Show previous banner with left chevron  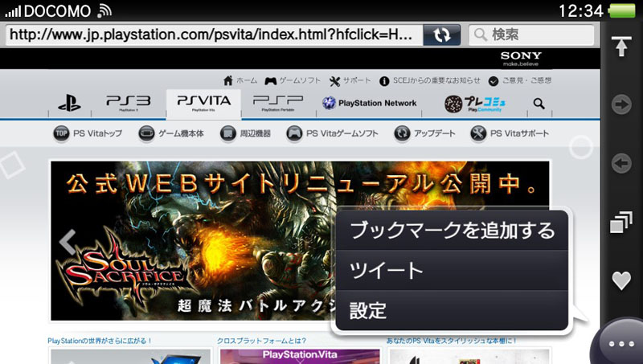coord(68,239)
